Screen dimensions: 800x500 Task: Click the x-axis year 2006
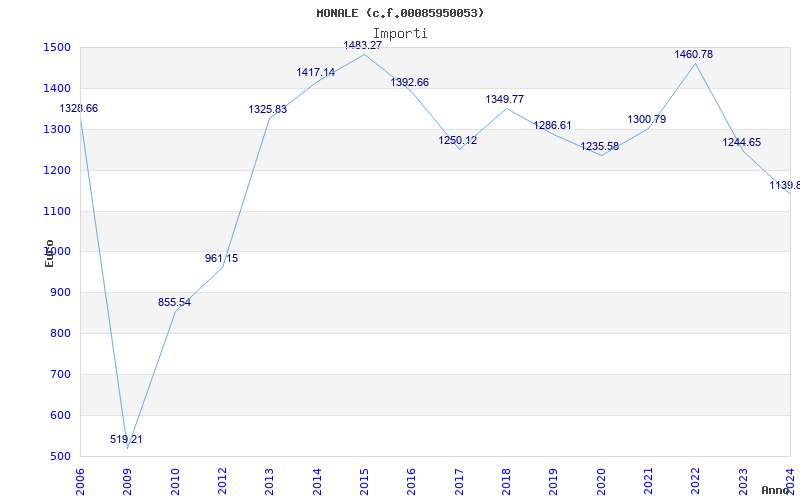point(80,482)
